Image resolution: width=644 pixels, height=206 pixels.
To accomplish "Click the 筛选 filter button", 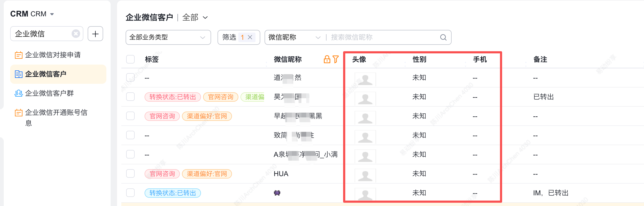I will [x=229, y=37].
